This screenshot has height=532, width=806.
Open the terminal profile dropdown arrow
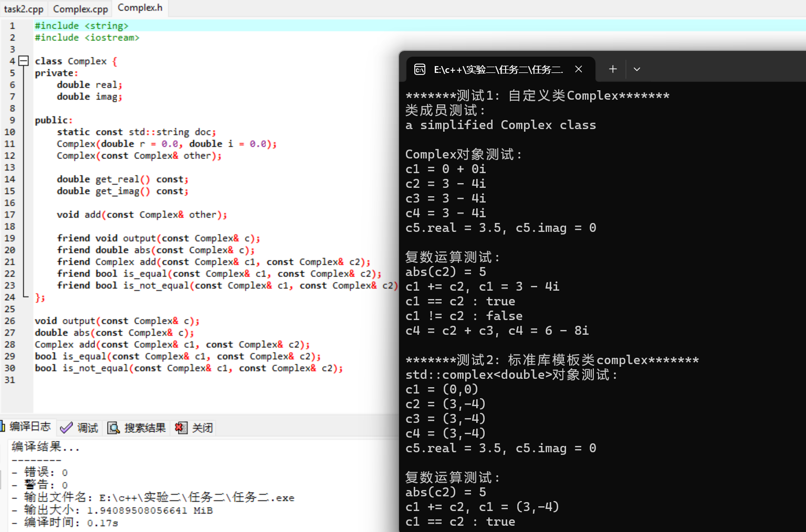(636, 69)
